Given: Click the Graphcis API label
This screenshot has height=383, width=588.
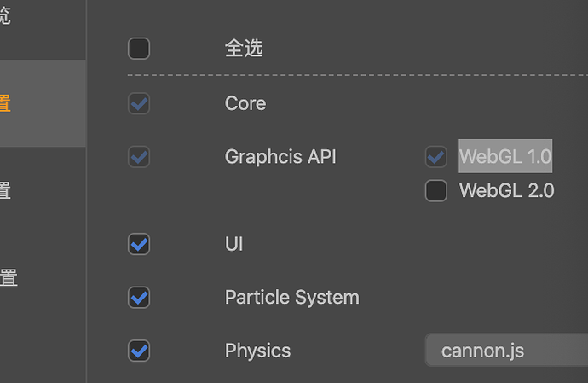Looking at the screenshot, I should pyautogui.click(x=280, y=157).
